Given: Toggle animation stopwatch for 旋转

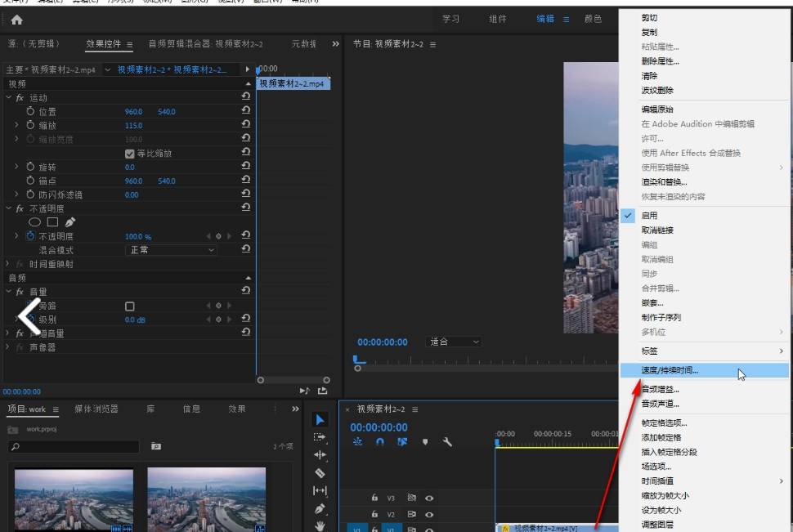Looking at the screenshot, I should pyautogui.click(x=30, y=167).
